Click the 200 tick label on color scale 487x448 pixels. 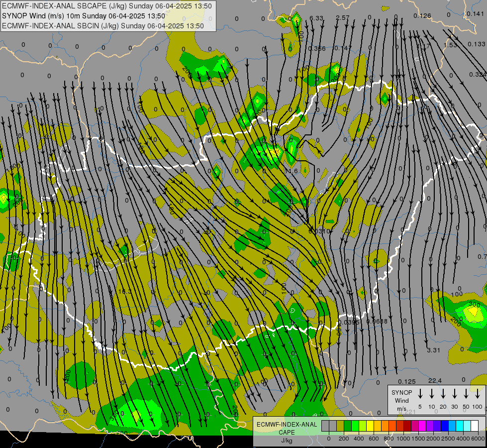(344, 439)
